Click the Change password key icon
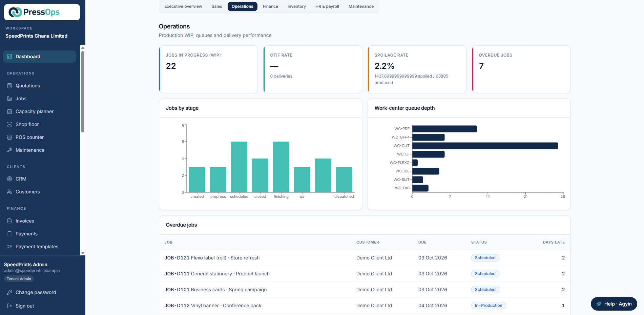Image resolution: width=644 pixels, height=315 pixels. coord(9,292)
